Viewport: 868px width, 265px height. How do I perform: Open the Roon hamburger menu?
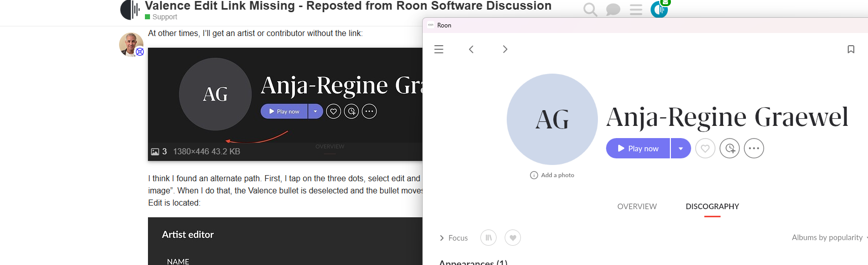coord(439,49)
